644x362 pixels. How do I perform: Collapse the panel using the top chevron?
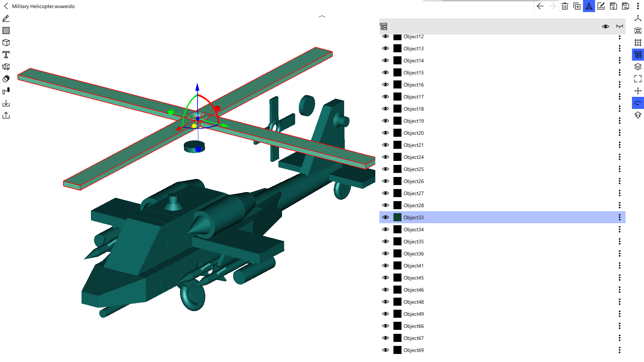point(322,16)
